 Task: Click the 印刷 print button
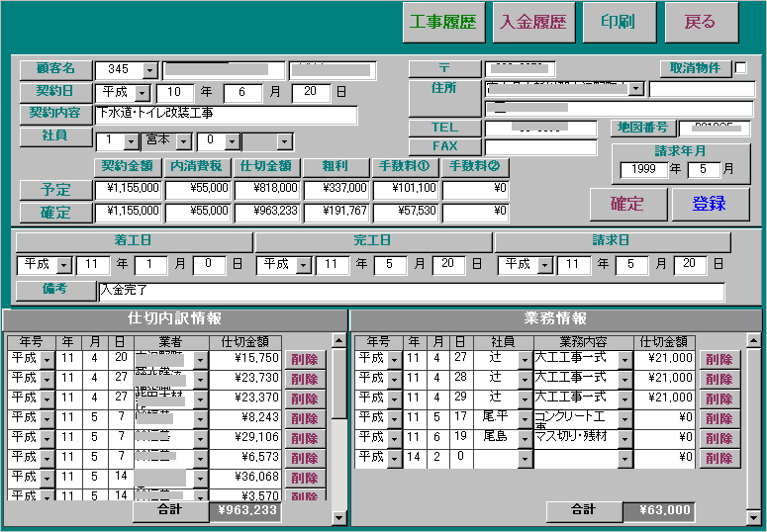tap(618, 23)
